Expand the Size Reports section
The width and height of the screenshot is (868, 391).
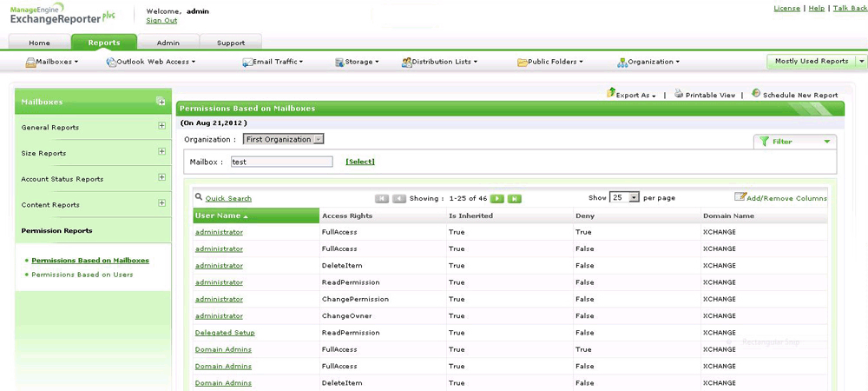[x=161, y=152]
